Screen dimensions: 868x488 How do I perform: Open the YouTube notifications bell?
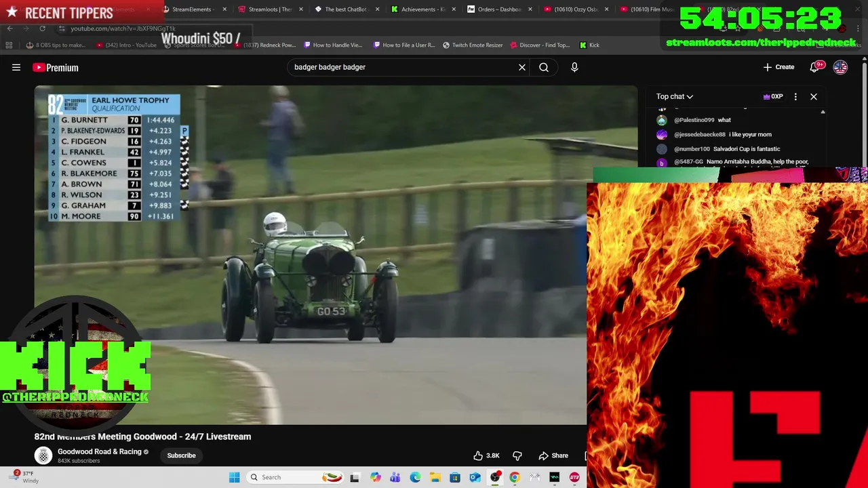tap(814, 67)
